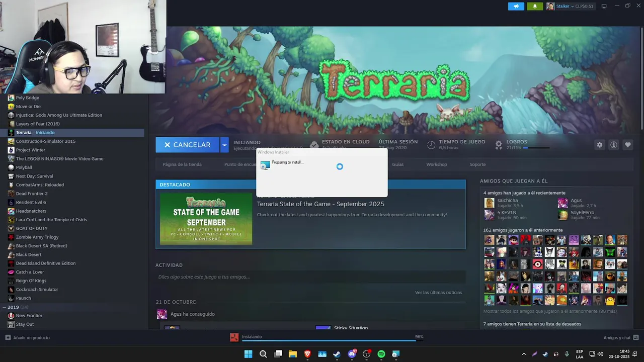Click Ver las últimas noticias
The width and height of the screenshot is (644, 362).
(438, 293)
